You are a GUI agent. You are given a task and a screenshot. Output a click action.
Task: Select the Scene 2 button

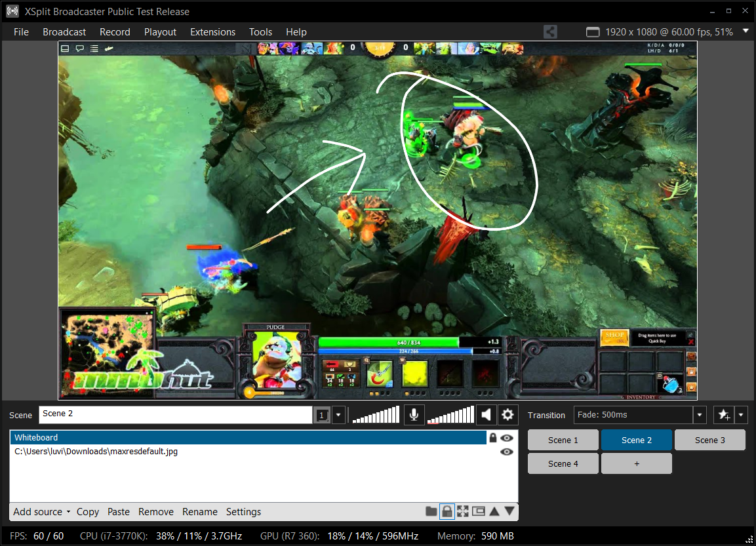(x=637, y=440)
